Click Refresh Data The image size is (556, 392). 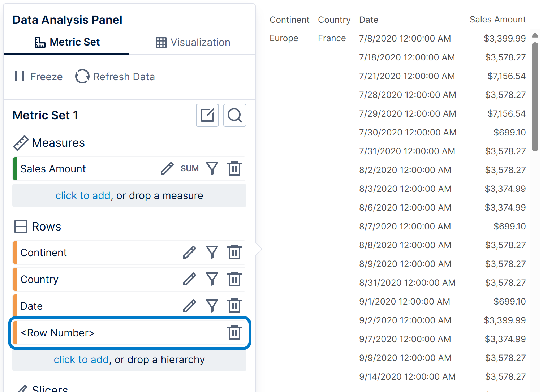point(115,77)
